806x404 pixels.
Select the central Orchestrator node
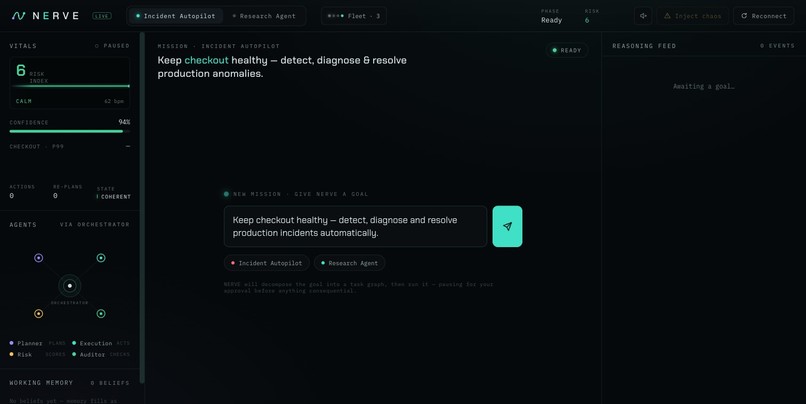click(x=69, y=286)
